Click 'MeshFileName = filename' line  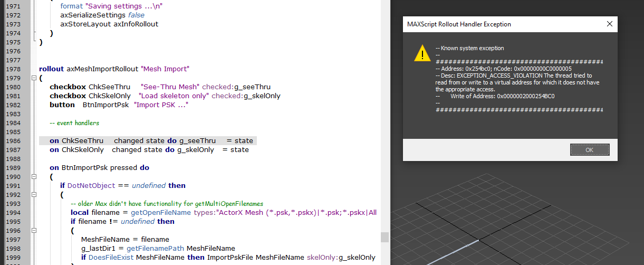(125, 240)
